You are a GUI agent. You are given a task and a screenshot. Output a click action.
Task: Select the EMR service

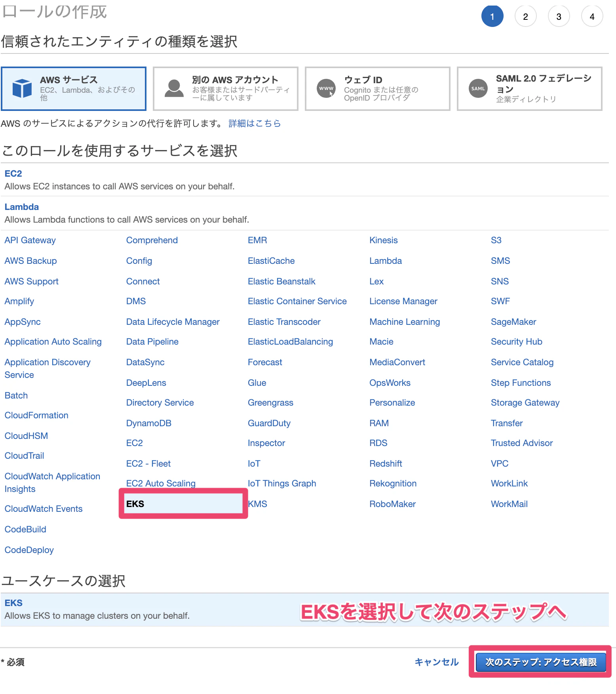point(257,240)
